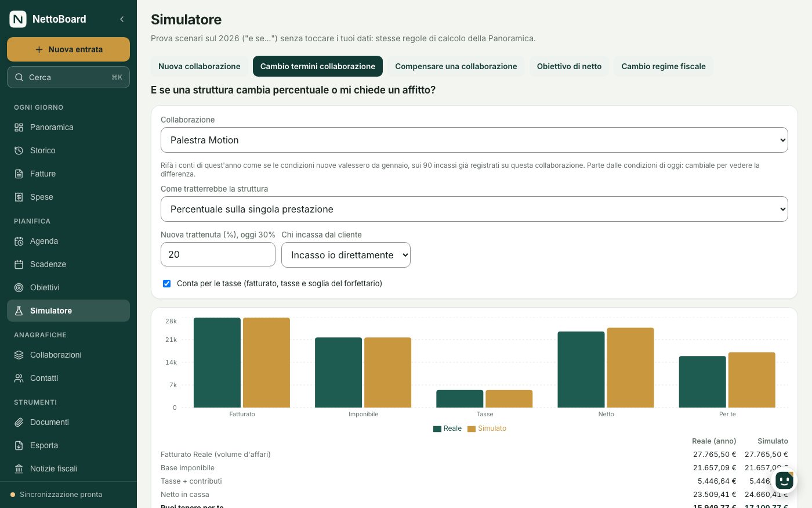Open the assistant chat robot icon
812x508 pixels.
(x=784, y=481)
